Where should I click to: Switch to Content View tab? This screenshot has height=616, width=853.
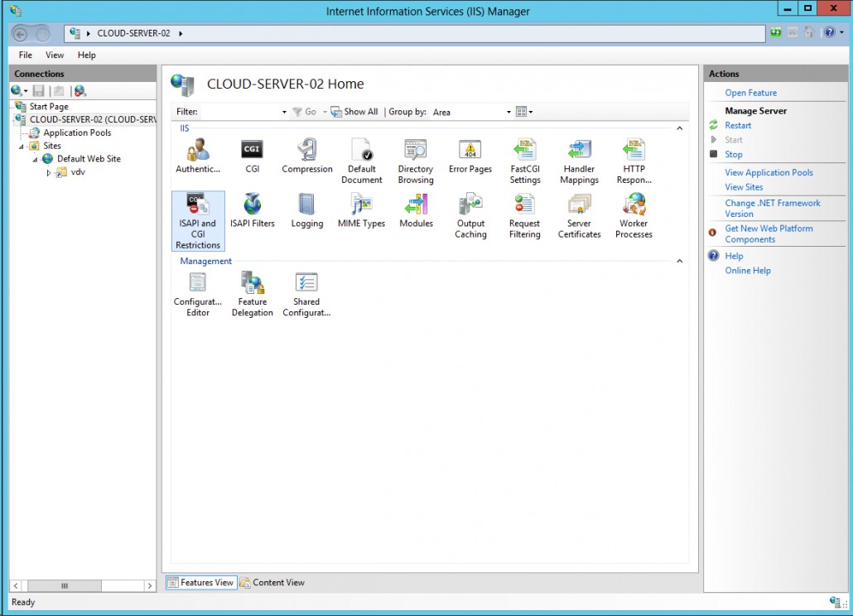(x=272, y=582)
